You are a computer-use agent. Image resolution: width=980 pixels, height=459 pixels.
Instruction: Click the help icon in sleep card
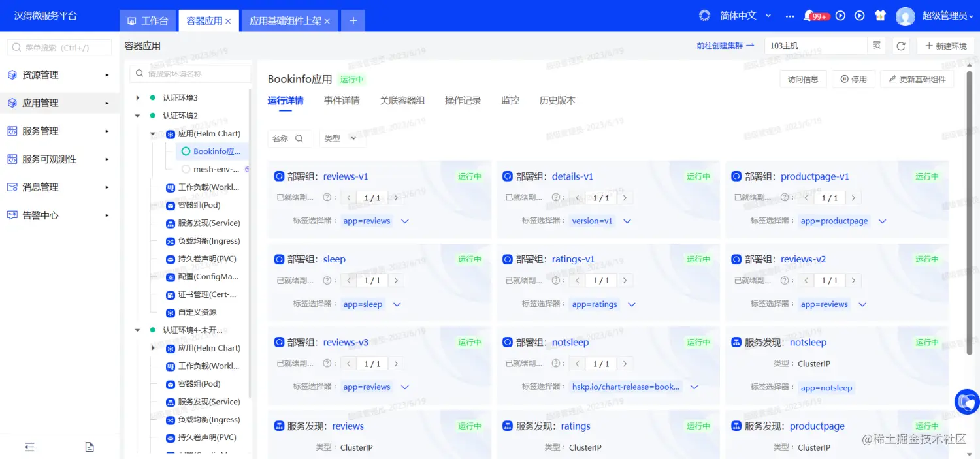click(x=327, y=281)
